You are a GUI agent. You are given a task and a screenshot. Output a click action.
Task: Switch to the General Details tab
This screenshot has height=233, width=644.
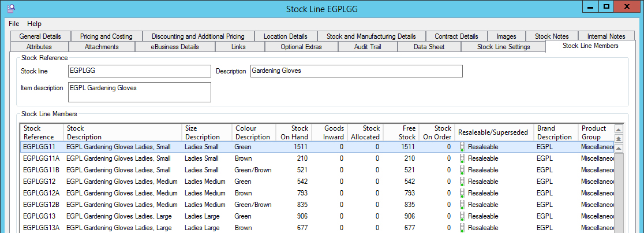tap(40, 36)
